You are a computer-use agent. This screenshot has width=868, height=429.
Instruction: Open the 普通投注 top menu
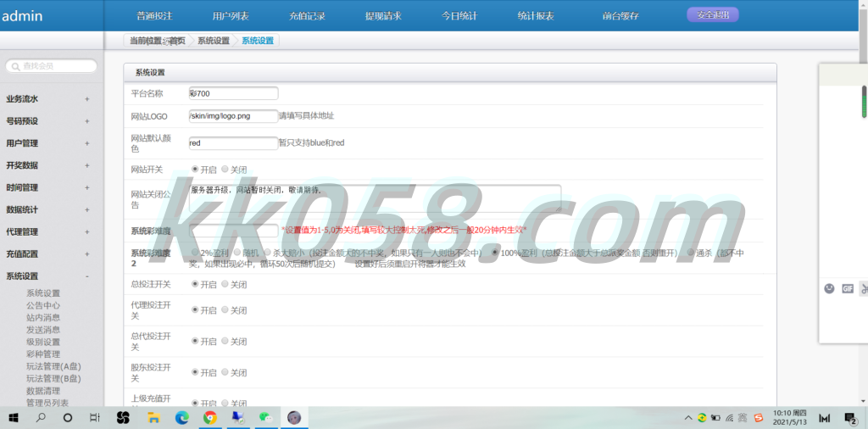(154, 15)
